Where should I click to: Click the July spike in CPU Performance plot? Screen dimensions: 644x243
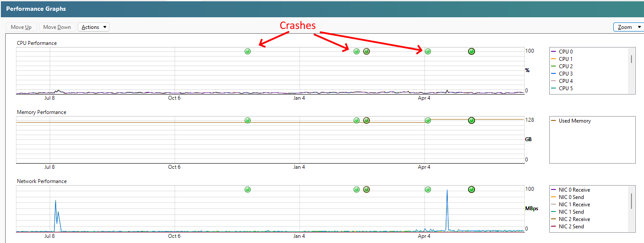58,91
